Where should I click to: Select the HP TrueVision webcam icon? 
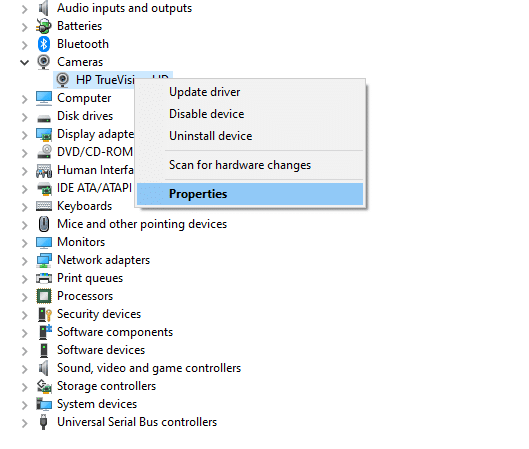pyautogui.click(x=62, y=80)
